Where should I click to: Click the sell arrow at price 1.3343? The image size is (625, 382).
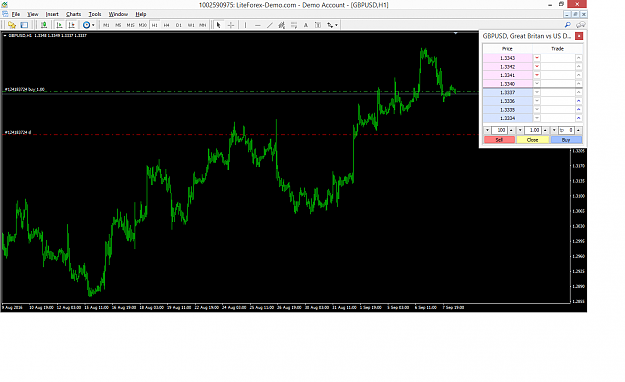tap(537, 58)
